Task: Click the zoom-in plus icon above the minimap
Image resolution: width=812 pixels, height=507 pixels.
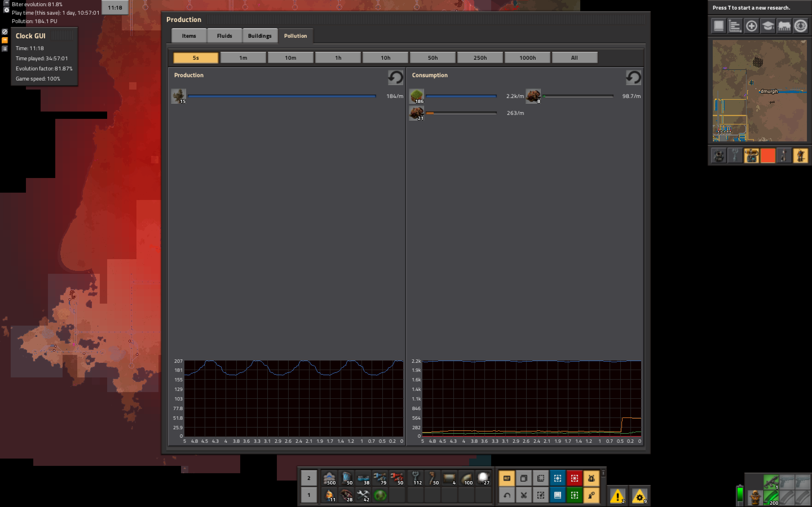Action: pyautogui.click(x=751, y=26)
